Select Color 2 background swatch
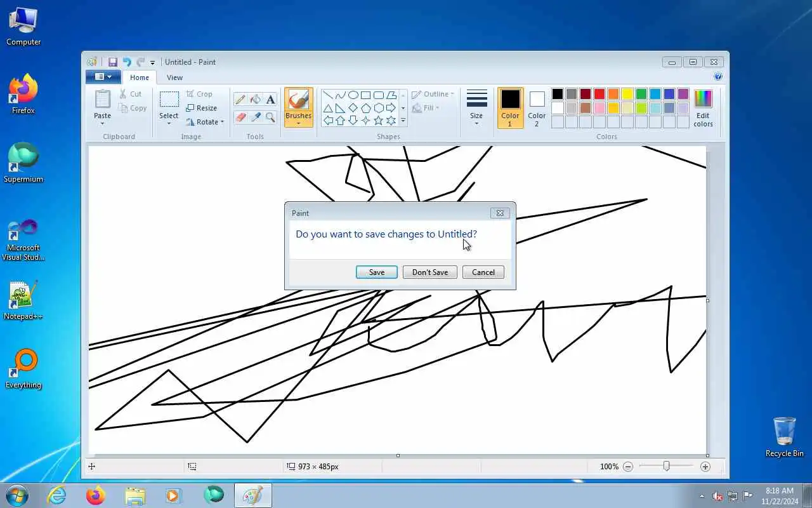The width and height of the screenshot is (812, 508). pos(537,108)
